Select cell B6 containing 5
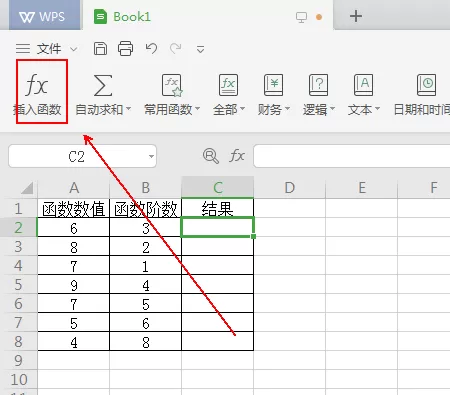 pos(146,303)
